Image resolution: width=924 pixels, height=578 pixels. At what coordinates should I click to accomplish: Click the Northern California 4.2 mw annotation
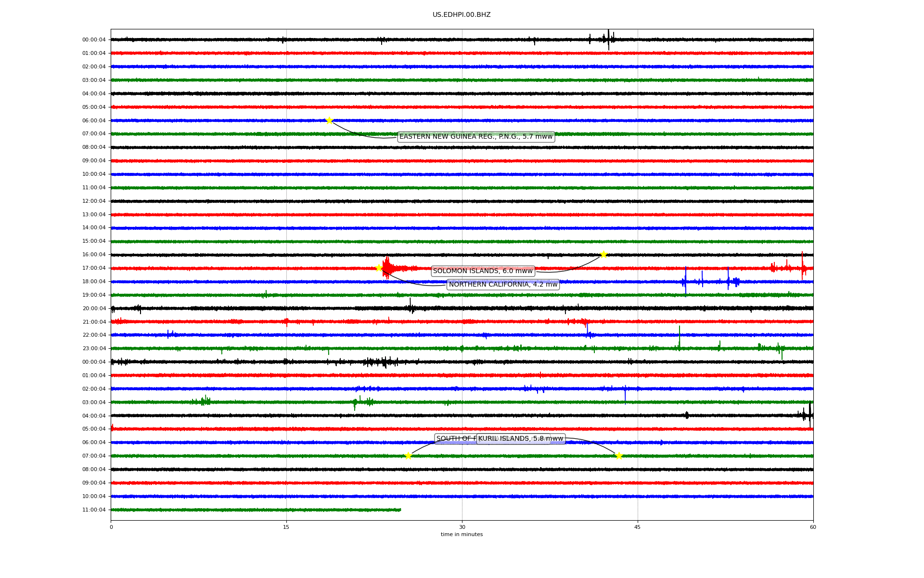point(503,285)
